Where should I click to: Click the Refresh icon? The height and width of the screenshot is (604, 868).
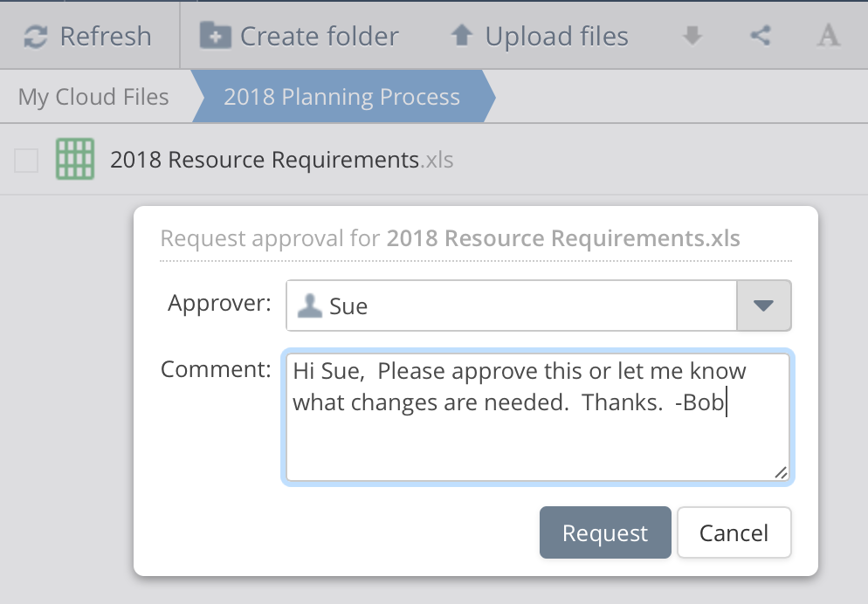click(34, 36)
